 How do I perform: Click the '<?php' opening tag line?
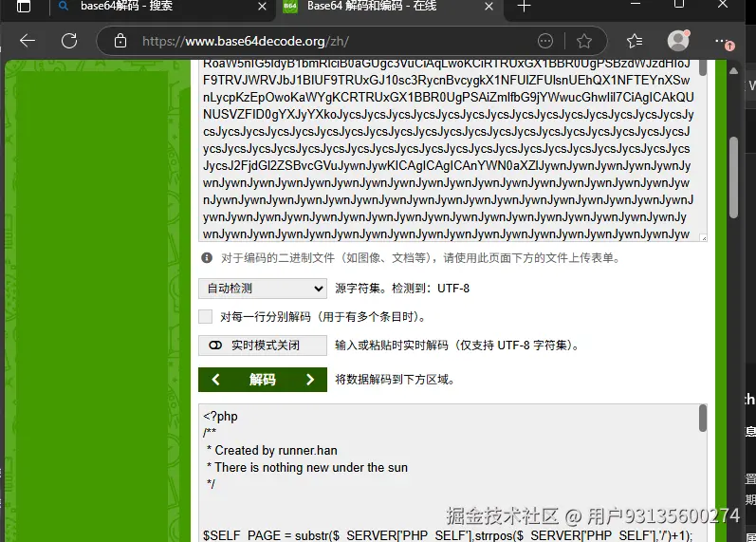point(220,416)
